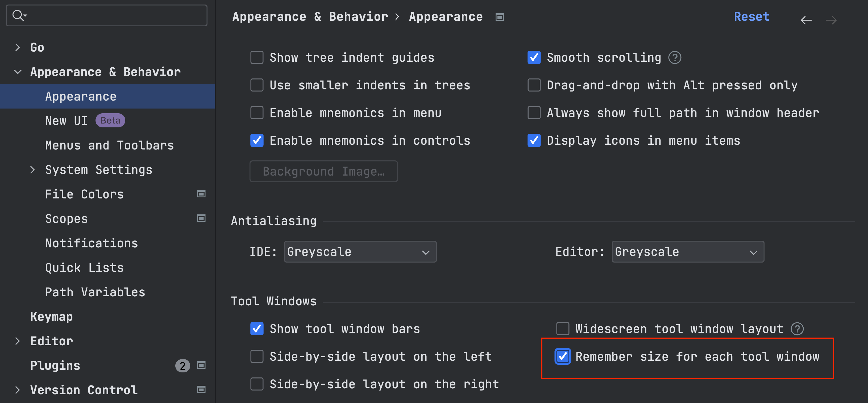Select Menus and Toolbars settings page
Image resolution: width=868 pixels, height=403 pixels.
tap(110, 145)
